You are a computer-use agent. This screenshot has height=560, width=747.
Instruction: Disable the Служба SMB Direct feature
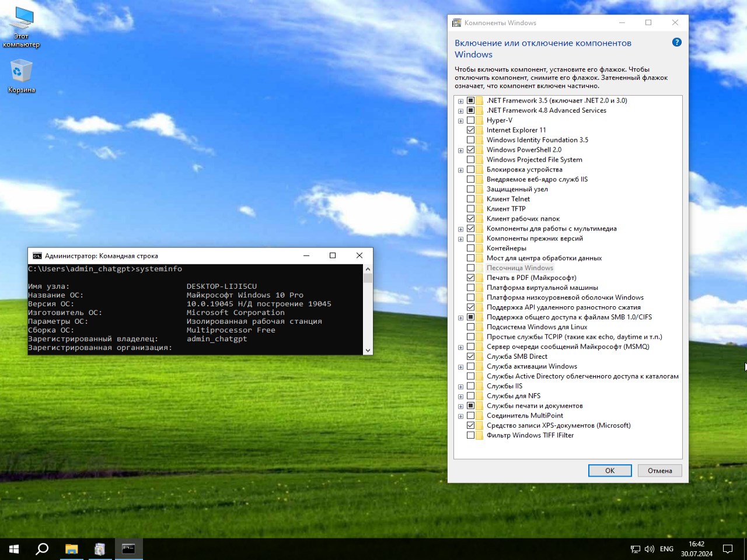pos(472,356)
